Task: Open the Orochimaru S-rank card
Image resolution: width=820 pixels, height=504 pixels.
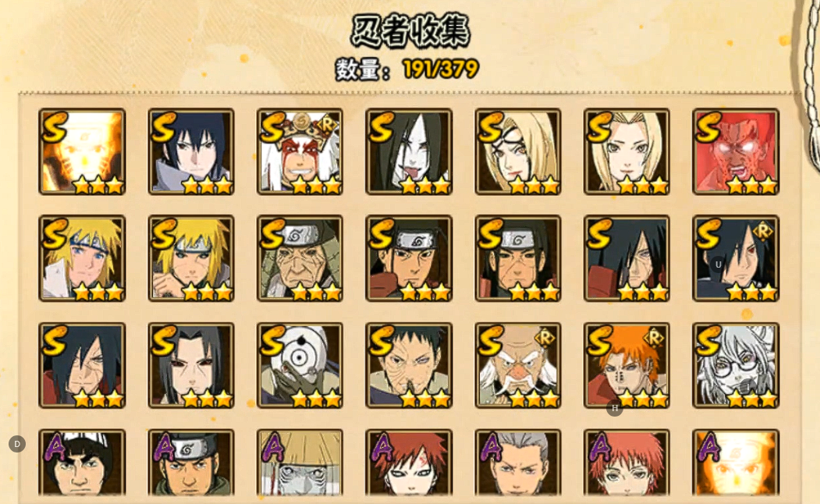Action: pos(408,151)
